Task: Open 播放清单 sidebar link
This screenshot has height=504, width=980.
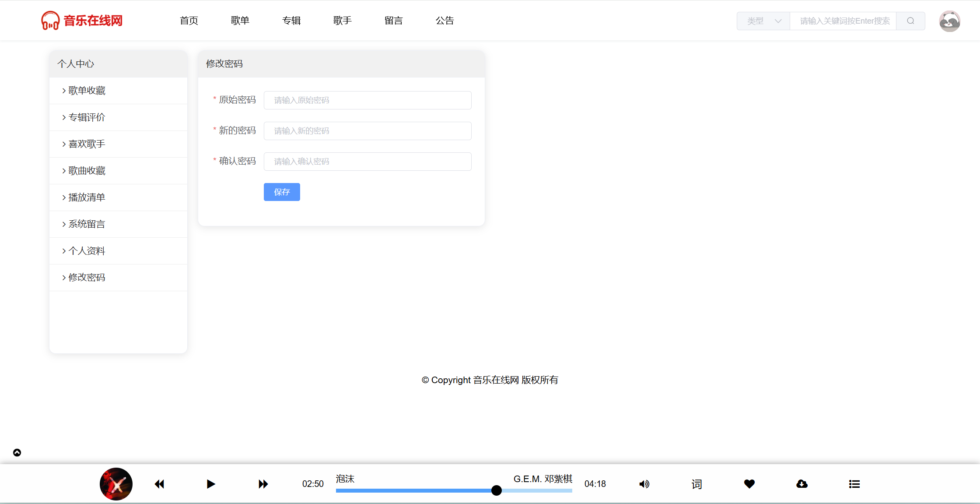Action: pos(87,197)
